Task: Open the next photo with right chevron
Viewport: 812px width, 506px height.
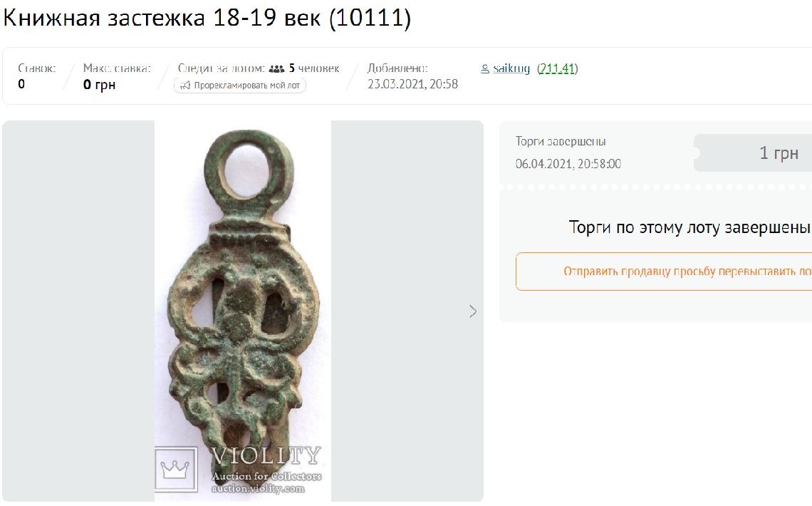Action: (x=473, y=311)
